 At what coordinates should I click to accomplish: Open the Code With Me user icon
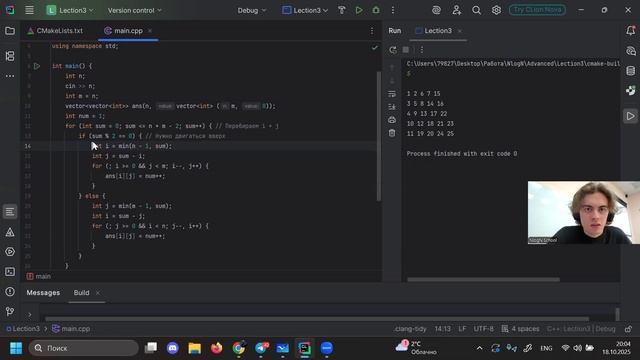456,10
